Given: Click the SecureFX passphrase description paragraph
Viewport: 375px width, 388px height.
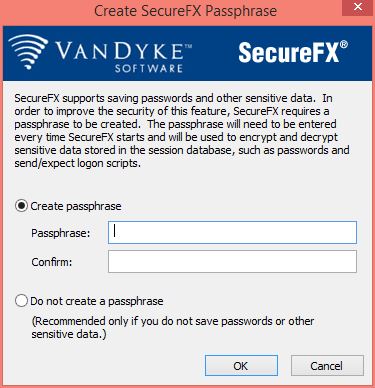Looking at the screenshot, I should click(x=182, y=130).
